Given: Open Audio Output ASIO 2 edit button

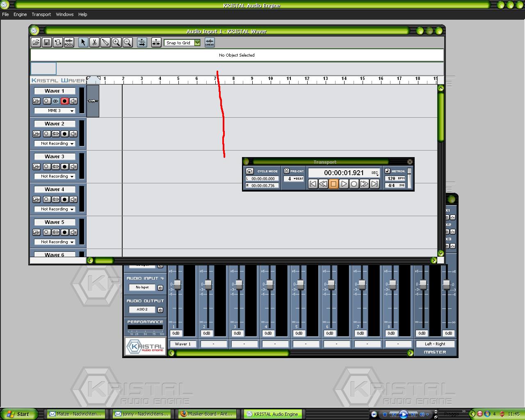Looking at the screenshot, I should click(x=160, y=310).
